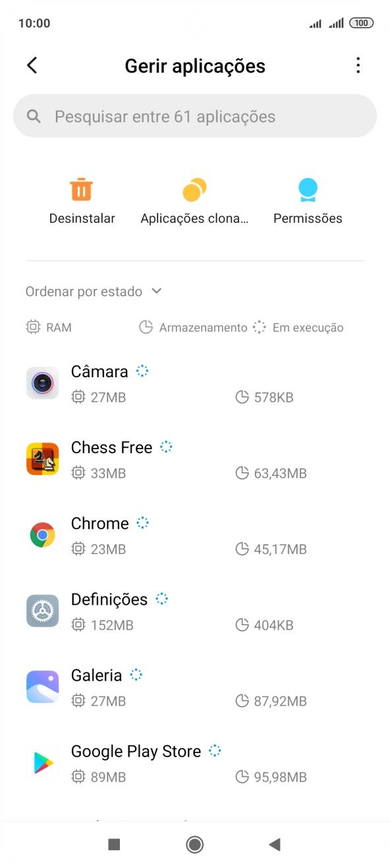This screenshot has height=868, width=390.
Task: Tap the Gerir aplicações title bar
Action: pos(195,65)
